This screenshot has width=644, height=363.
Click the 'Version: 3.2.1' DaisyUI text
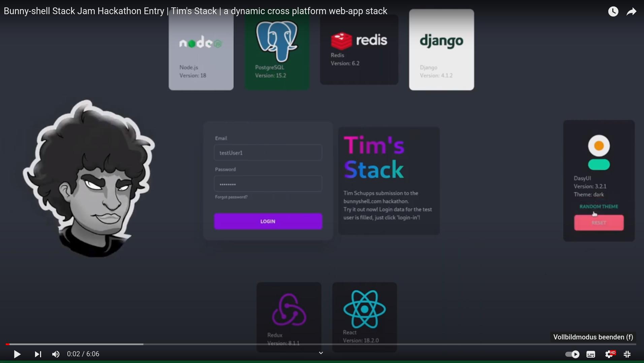coord(590,186)
